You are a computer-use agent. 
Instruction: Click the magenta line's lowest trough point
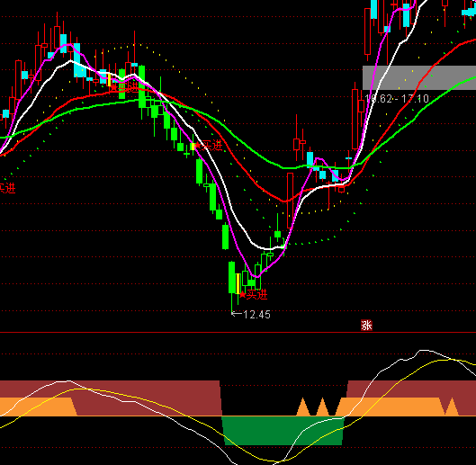tap(256, 276)
